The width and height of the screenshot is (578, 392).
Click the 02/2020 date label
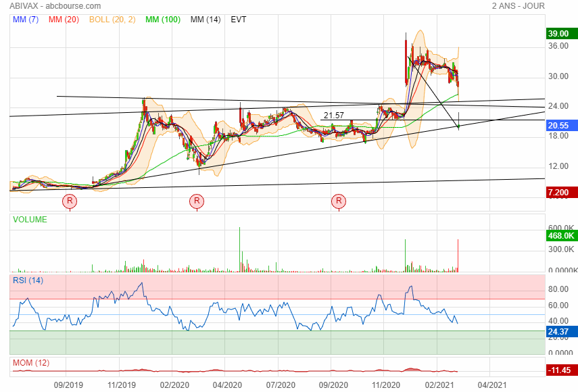[174, 385]
